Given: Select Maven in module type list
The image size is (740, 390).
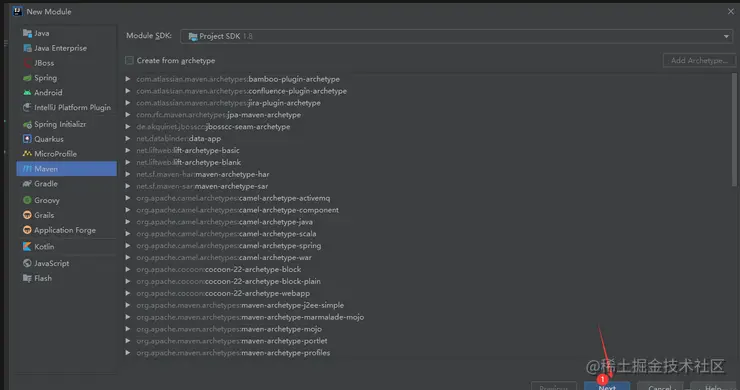Looking at the screenshot, I should click(67, 169).
